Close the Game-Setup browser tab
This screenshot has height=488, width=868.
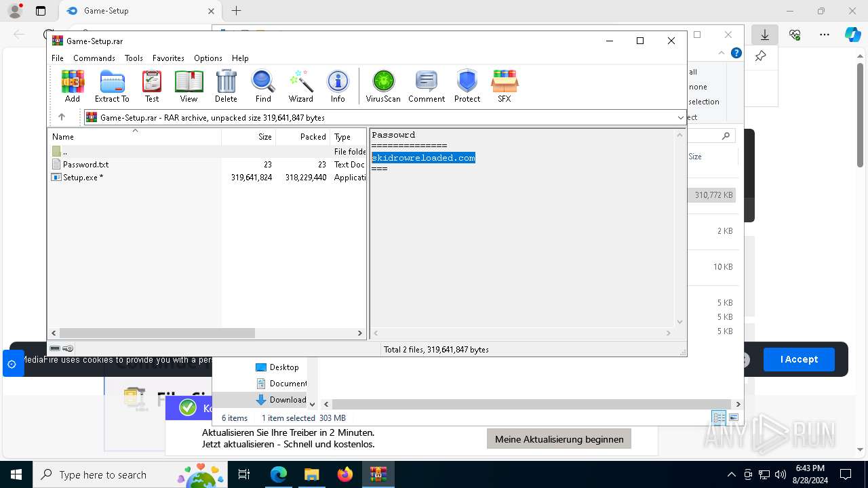pyautogui.click(x=211, y=11)
